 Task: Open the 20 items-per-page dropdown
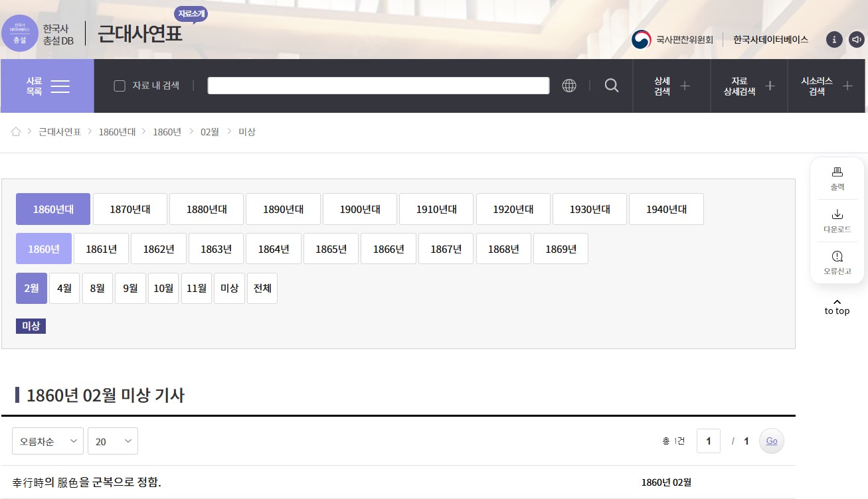(x=113, y=441)
